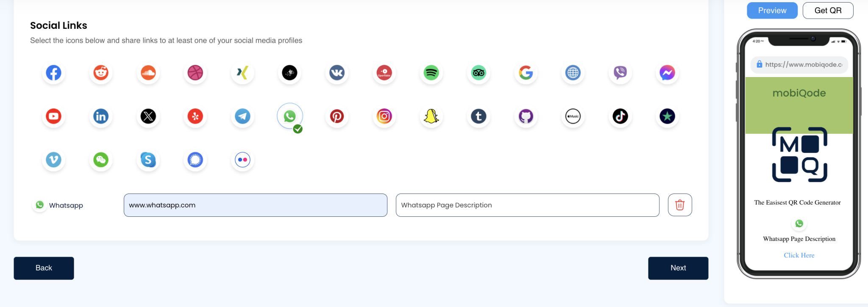
Task: Open the Get QR tab
Action: click(828, 11)
